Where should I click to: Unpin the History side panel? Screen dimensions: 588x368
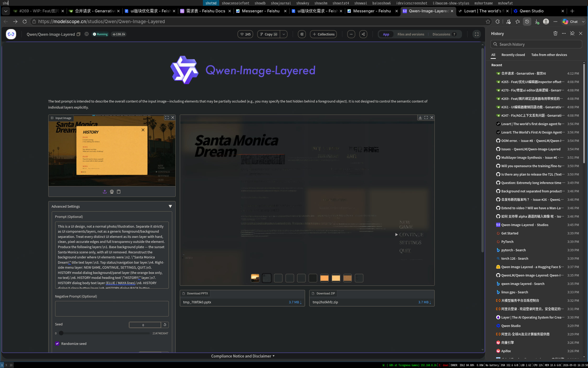point(572,33)
